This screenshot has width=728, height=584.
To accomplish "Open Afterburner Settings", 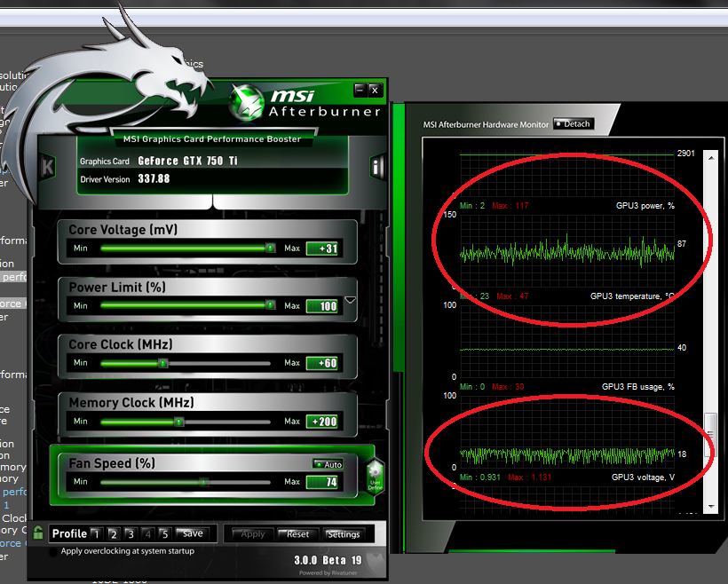I will pyautogui.click(x=343, y=534).
